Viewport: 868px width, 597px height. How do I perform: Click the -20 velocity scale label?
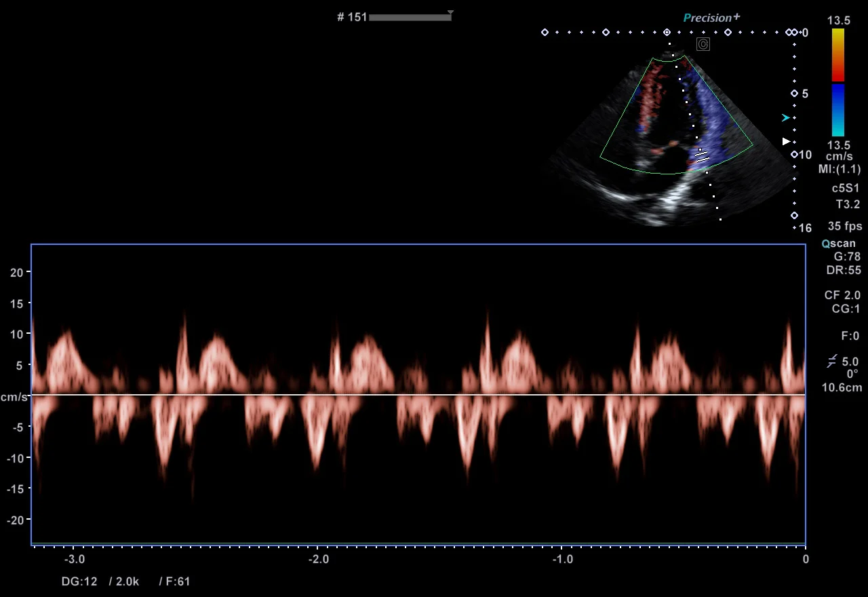(14, 520)
